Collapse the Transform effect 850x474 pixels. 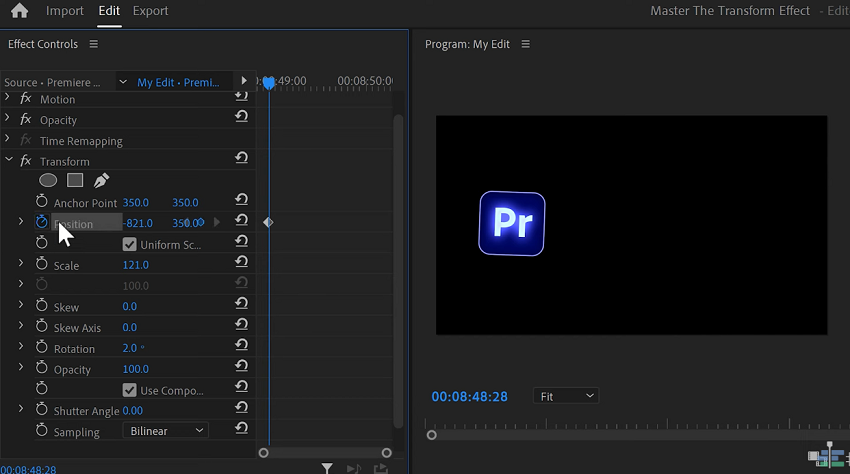click(9, 159)
